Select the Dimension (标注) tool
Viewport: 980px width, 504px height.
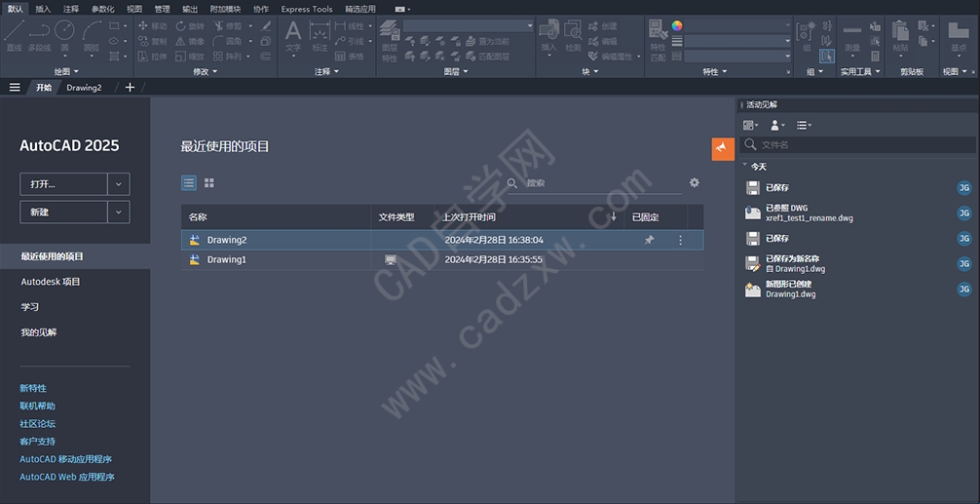(x=320, y=36)
